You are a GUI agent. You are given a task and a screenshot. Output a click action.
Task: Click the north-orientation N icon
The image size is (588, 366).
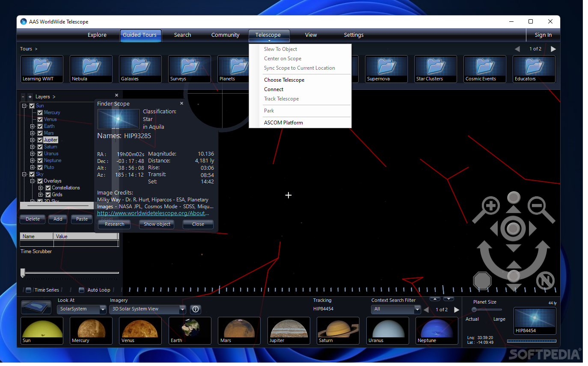[x=545, y=281]
